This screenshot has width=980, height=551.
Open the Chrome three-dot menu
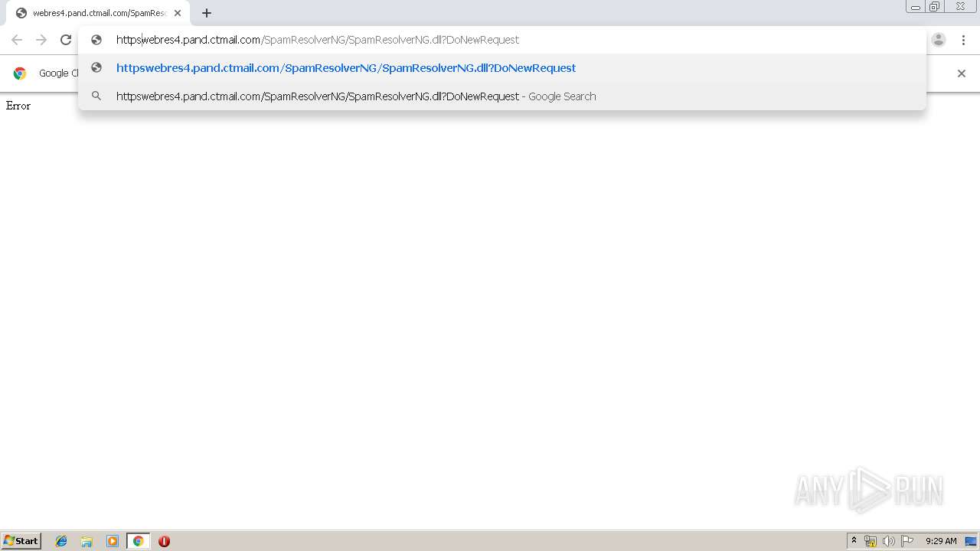pyautogui.click(x=963, y=40)
